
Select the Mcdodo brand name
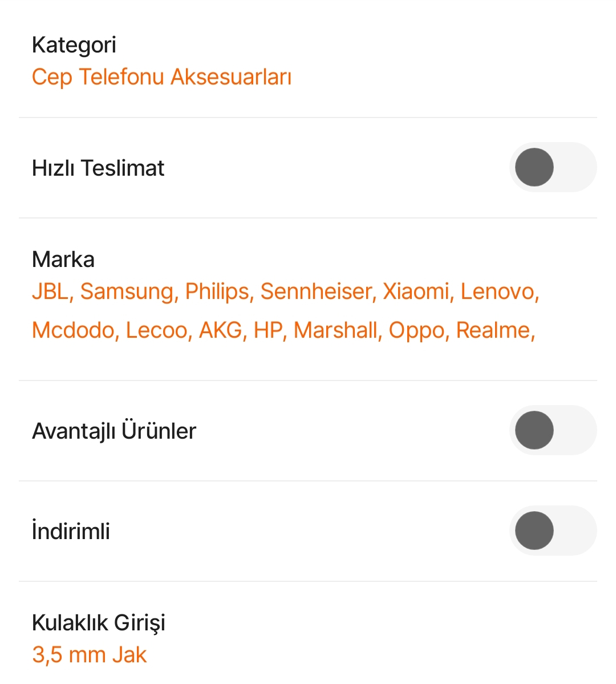[x=73, y=330]
